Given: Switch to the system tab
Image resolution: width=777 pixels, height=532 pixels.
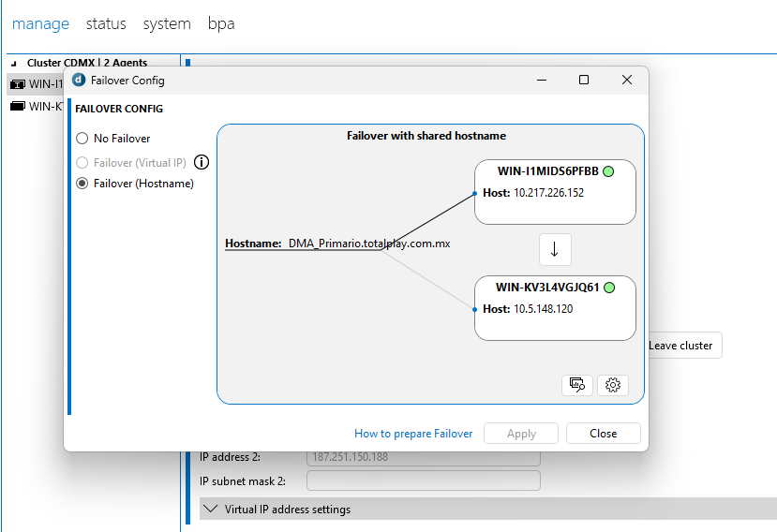Looking at the screenshot, I should (x=167, y=23).
